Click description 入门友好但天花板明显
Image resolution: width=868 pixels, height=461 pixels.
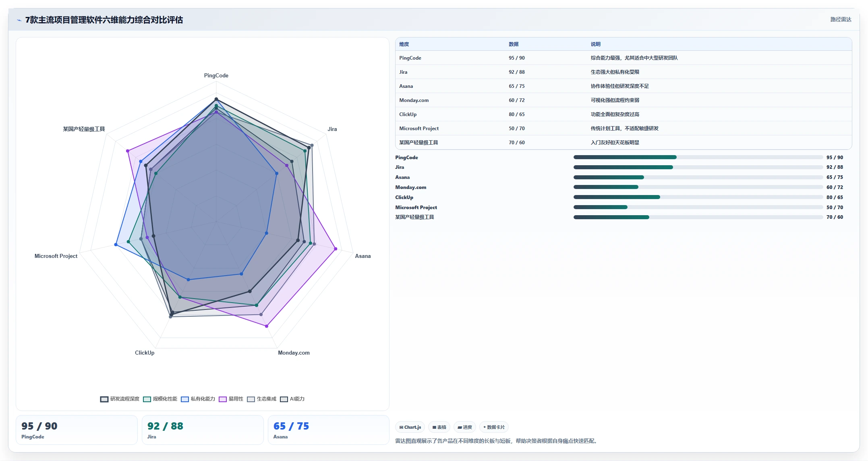coord(615,143)
